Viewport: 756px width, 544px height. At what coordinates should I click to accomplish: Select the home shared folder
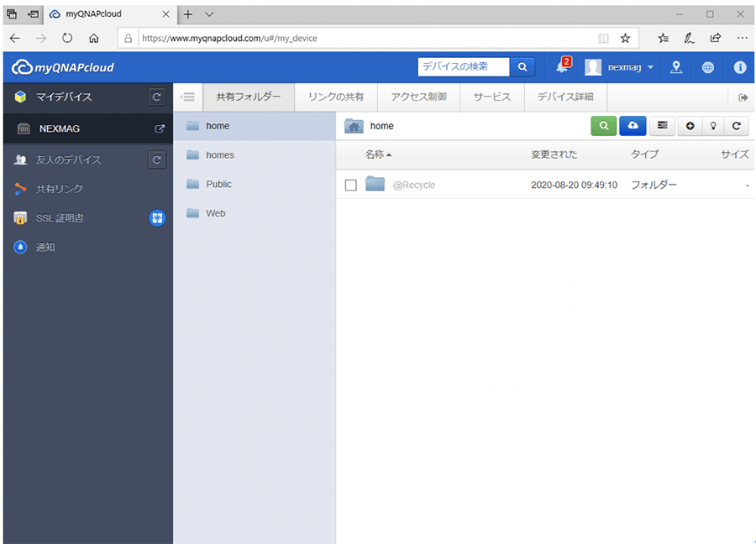(x=255, y=126)
